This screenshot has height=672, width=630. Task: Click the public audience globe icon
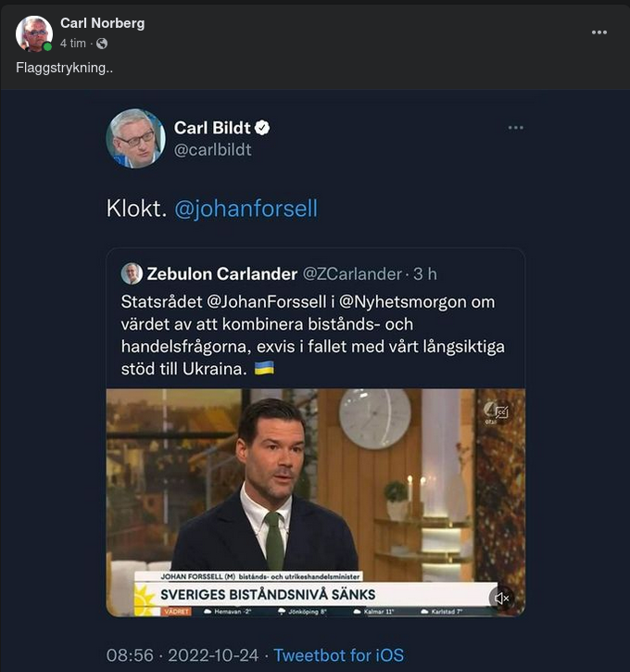coord(102,44)
